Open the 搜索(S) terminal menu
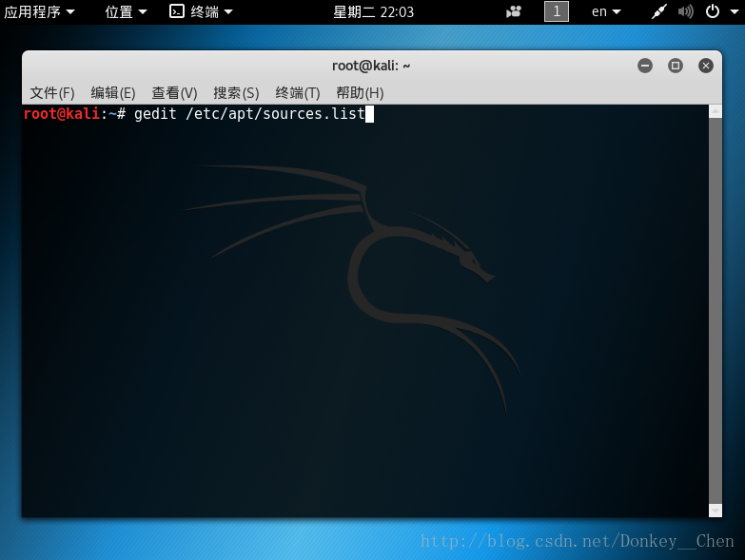This screenshot has width=745, height=560. [x=236, y=92]
